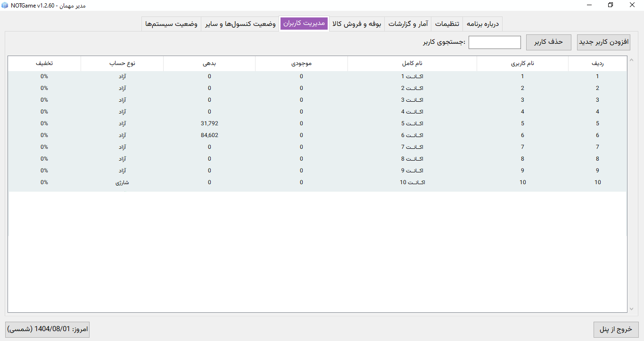Open the تنظیمات tab
644x341 pixels.
coord(447,24)
